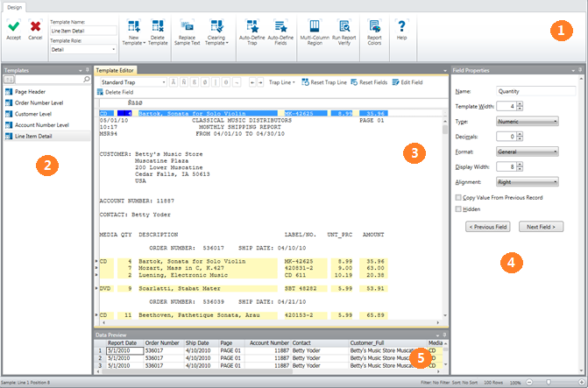The height and width of the screenshot is (388, 588).
Task: Click the Delete Template icon
Action: pyautogui.click(x=157, y=27)
